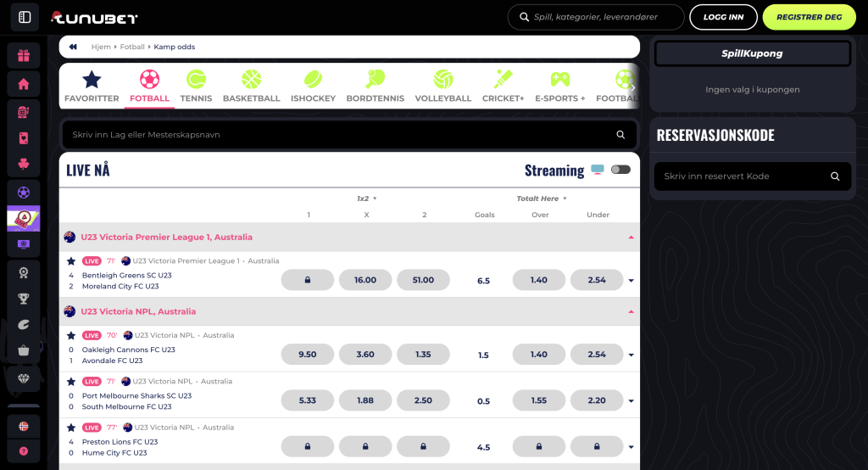This screenshot has width=868, height=470.
Task: Pick 1.35 odds for Avondale FC U23
Action: pos(423,354)
